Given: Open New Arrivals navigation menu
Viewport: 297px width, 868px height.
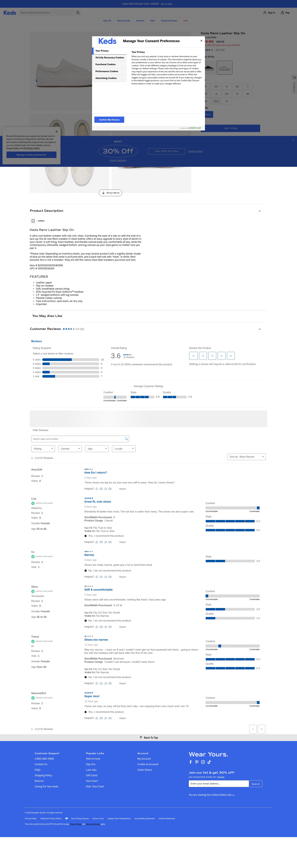Looking at the screenshot, I should click(124, 21).
